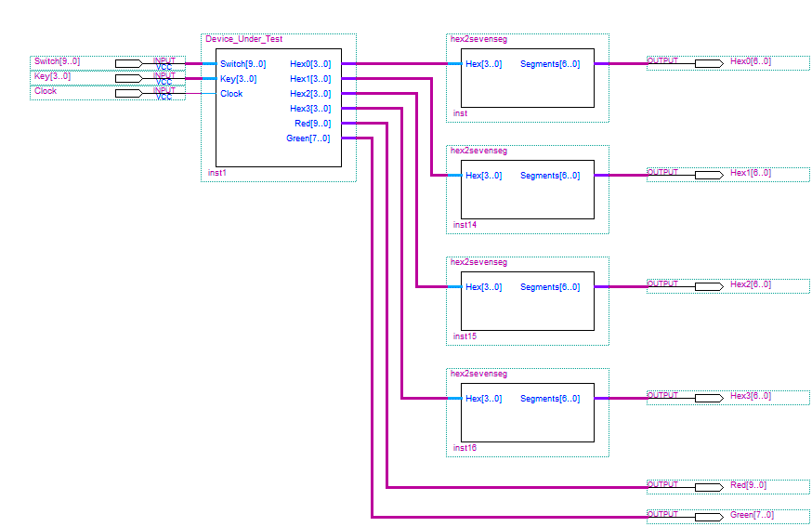
Task: Click the Green[7..0] port on Device_Under_Test
Action: click(308, 138)
